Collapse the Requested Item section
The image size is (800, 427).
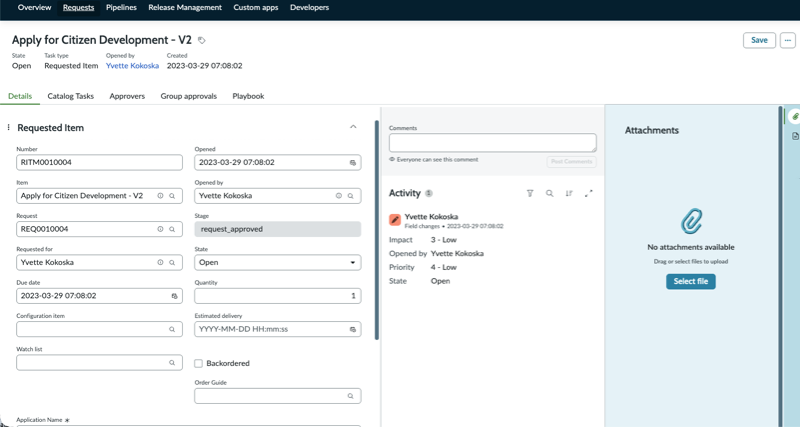coord(353,127)
